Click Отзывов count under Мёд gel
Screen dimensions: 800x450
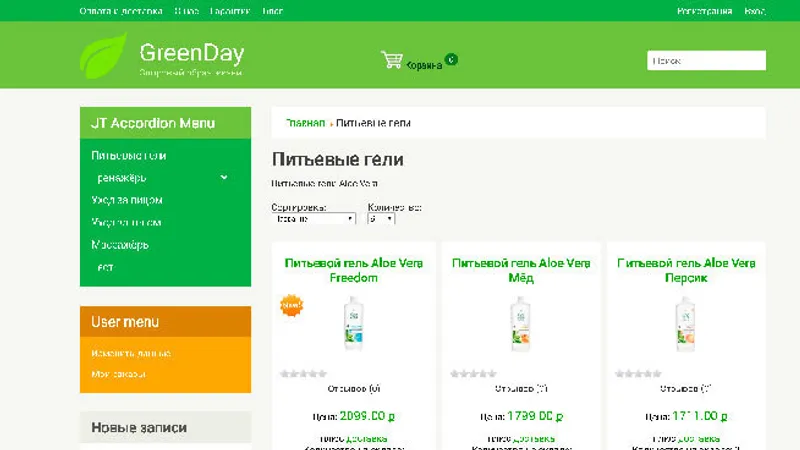point(521,389)
